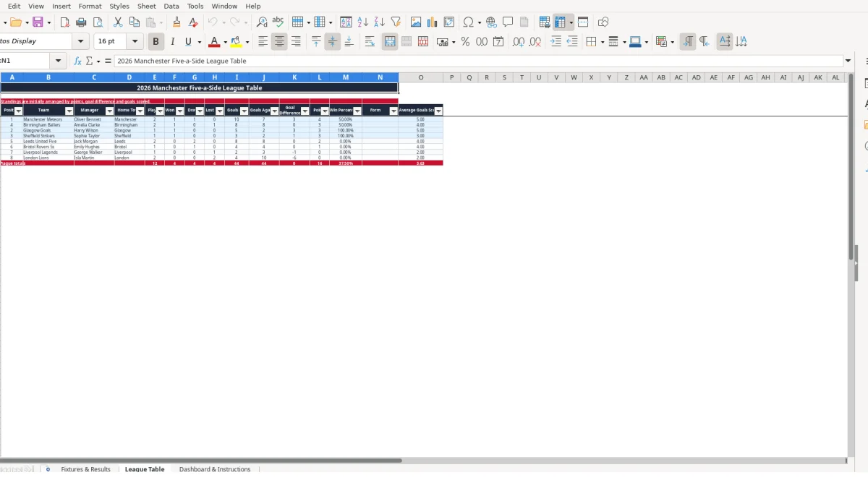The width and height of the screenshot is (868, 488).
Task: Click the Copy icon
Action: coord(134,22)
